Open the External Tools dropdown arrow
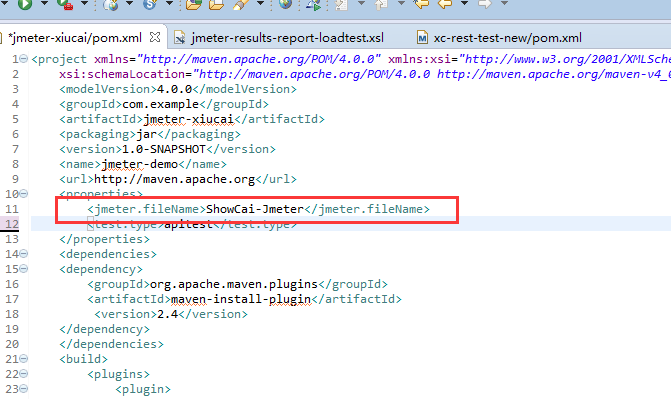 (84, 3)
